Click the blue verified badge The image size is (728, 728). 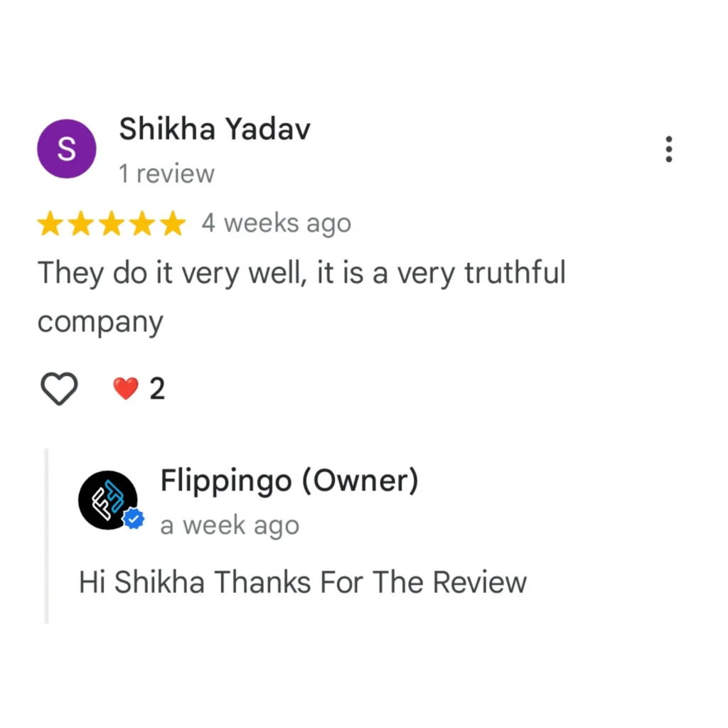[134, 518]
